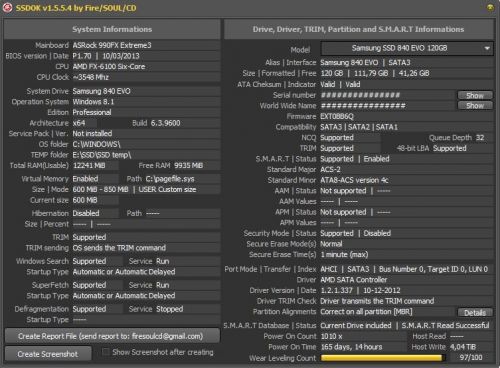Viewport: 500px width, 368px height.
Task: Click Mainboard value ASRock 990FX Extreme3
Action: (112, 45)
